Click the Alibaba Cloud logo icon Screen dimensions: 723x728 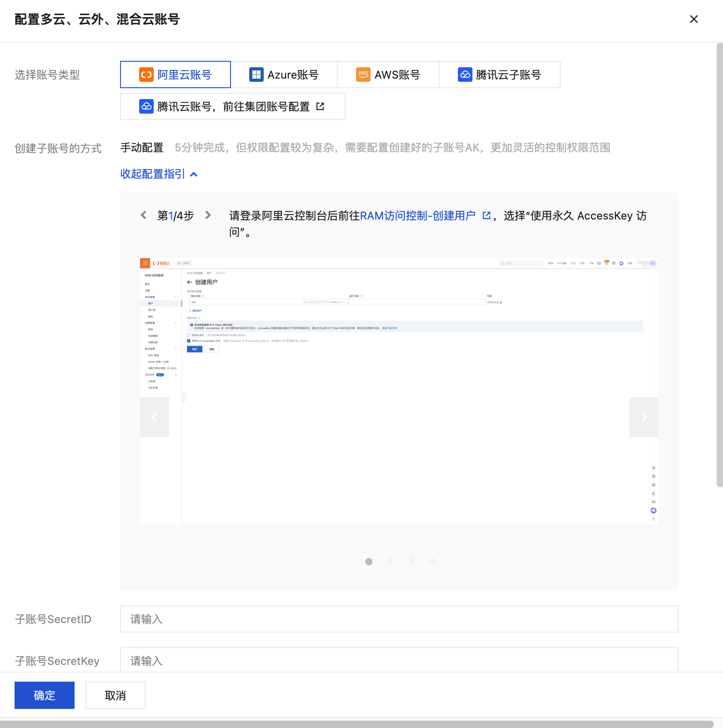(146, 75)
